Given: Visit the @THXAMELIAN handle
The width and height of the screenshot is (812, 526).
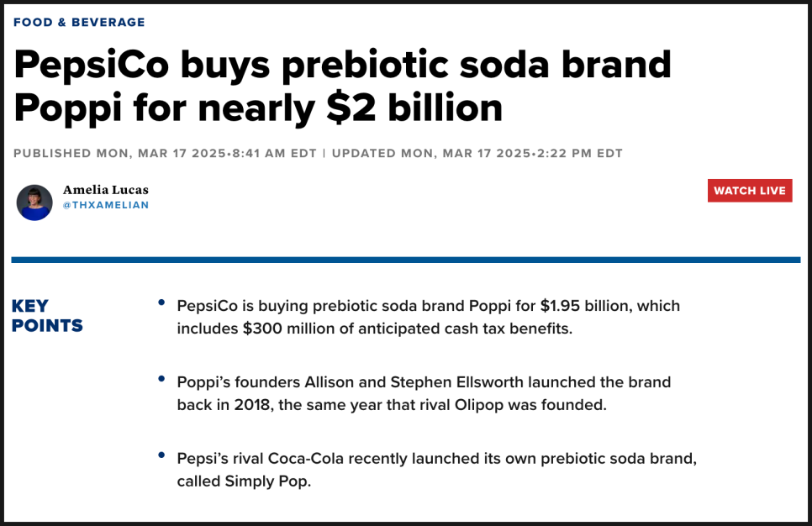Looking at the screenshot, I should [106, 205].
